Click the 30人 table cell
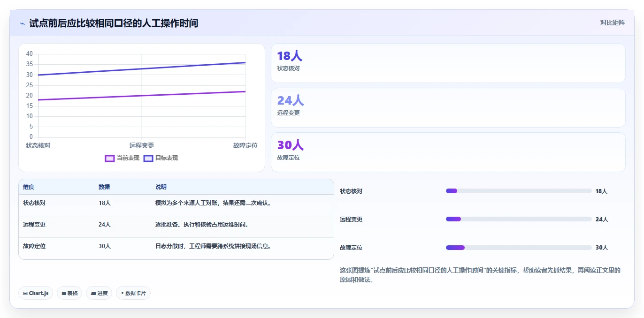Image resolution: width=644 pixels, height=318 pixels. point(105,246)
